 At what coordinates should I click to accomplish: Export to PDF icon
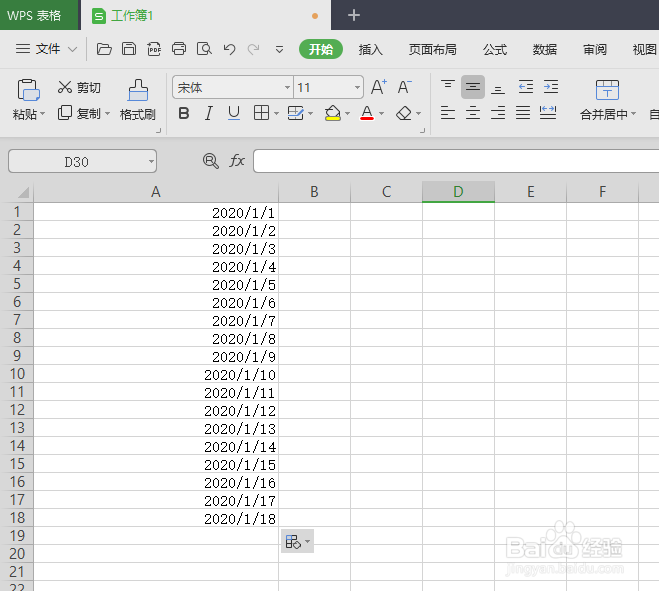154,49
